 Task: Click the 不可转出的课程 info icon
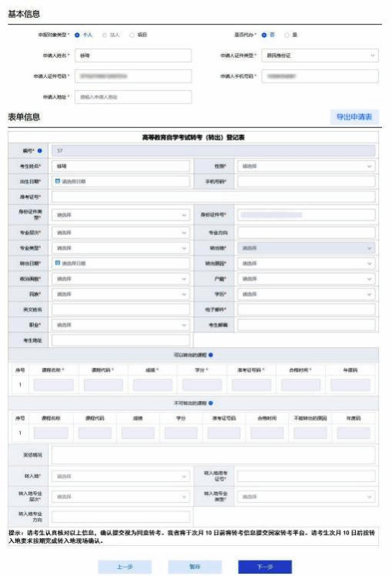(x=211, y=403)
